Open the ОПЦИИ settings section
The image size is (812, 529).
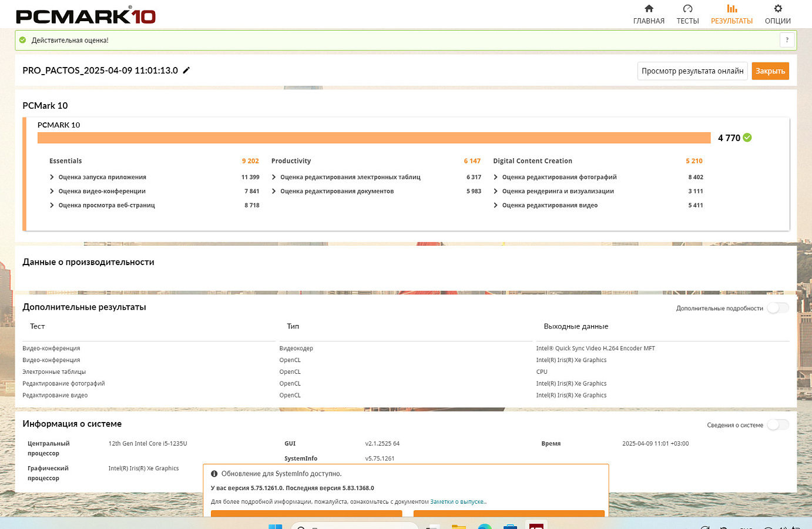(x=778, y=15)
